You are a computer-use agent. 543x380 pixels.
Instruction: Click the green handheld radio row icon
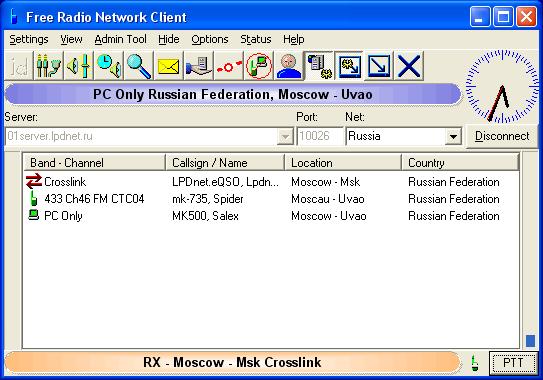34,198
